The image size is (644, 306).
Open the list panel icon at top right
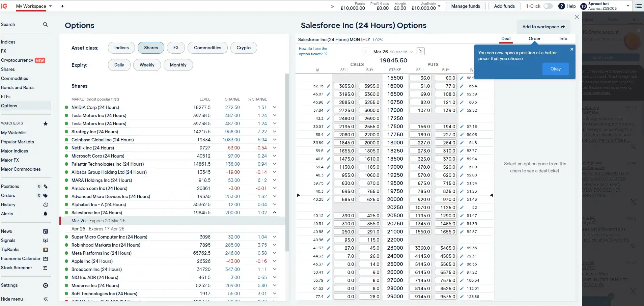pyautogui.click(x=638, y=6)
